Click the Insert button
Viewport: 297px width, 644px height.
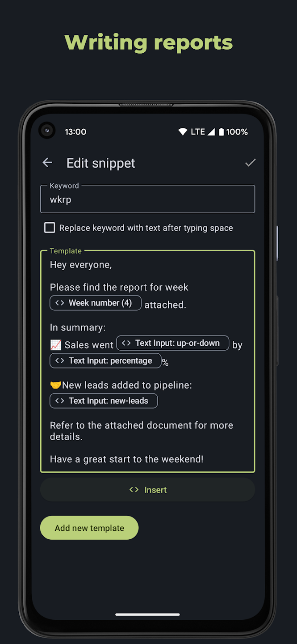pos(148,490)
